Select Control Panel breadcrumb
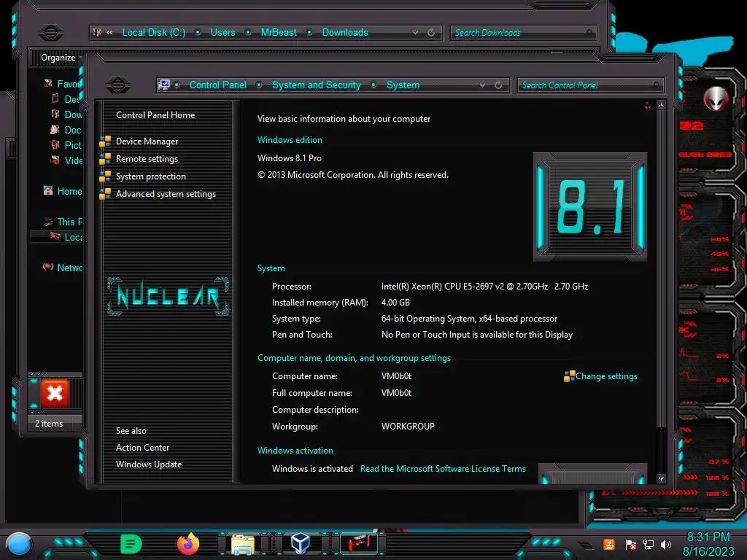The height and width of the screenshot is (560, 747). click(217, 85)
